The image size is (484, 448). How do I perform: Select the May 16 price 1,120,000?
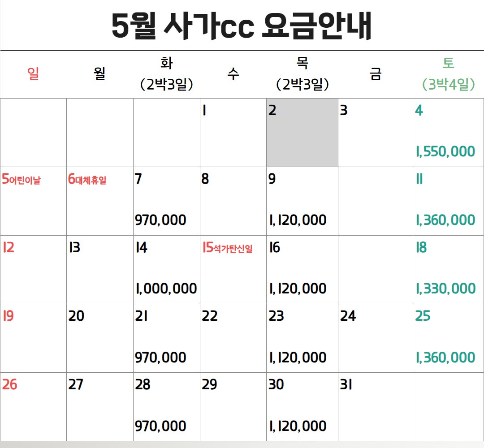pyautogui.click(x=298, y=289)
